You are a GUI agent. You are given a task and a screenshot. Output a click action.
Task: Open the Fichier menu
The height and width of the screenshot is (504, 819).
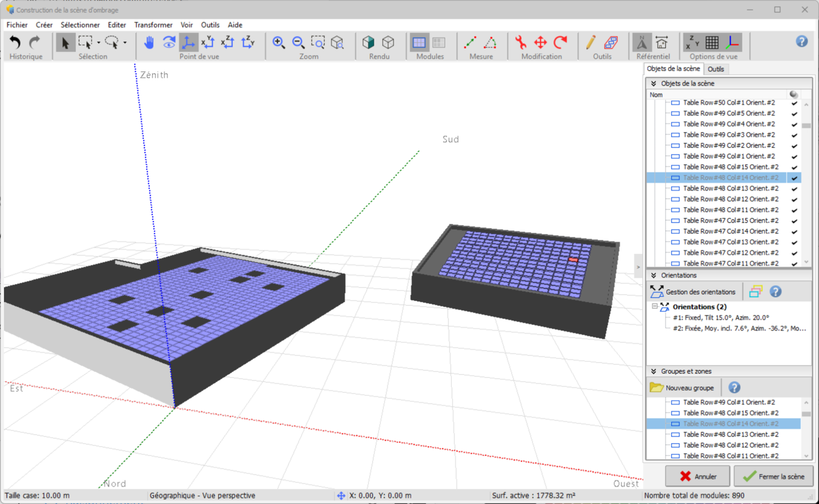17,25
